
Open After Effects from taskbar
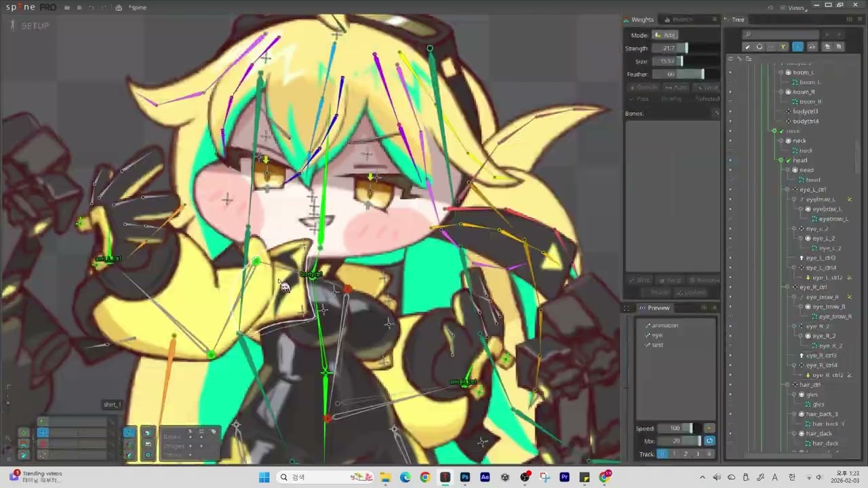click(485, 477)
